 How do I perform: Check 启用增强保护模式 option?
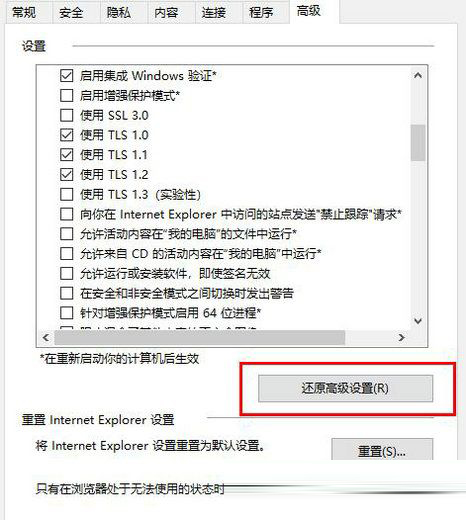[x=67, y=96]
